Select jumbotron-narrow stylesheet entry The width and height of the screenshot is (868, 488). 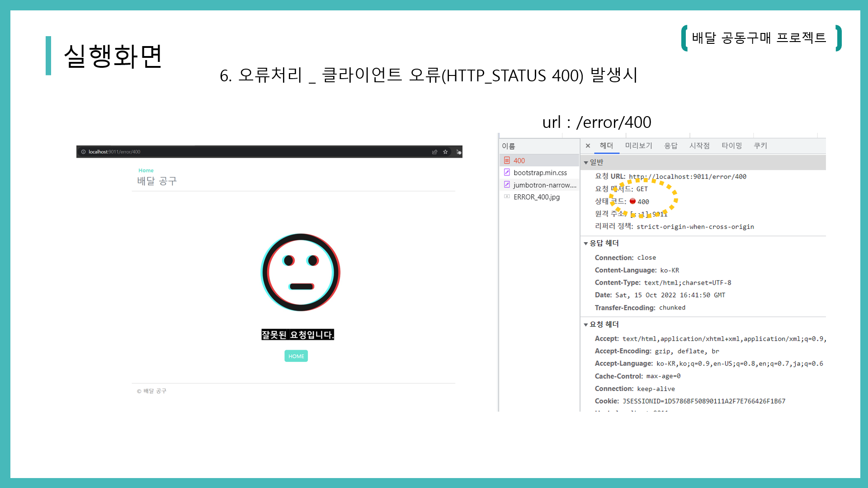(x=544, y=185)
